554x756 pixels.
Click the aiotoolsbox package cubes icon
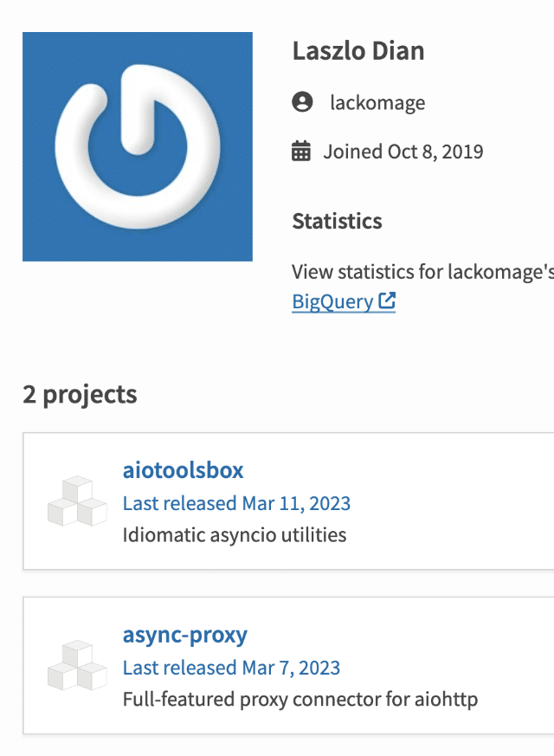[77, 501]
